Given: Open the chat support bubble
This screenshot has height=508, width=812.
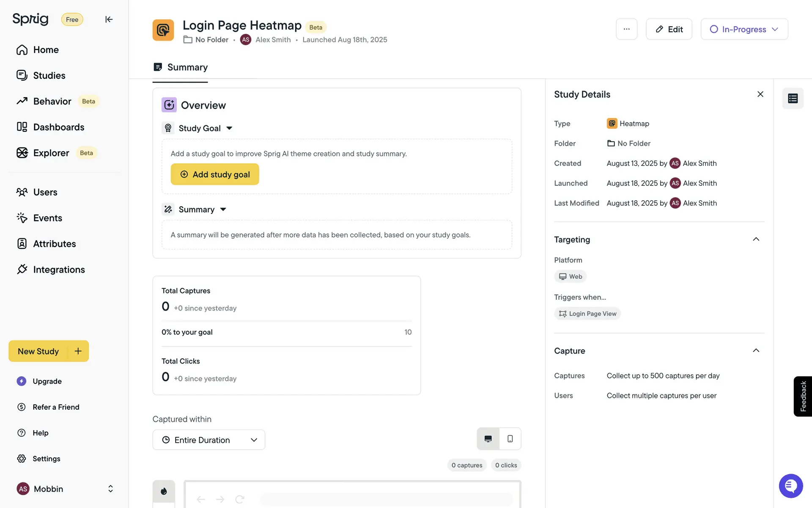Looking at the screenshot, I should 790,486.
